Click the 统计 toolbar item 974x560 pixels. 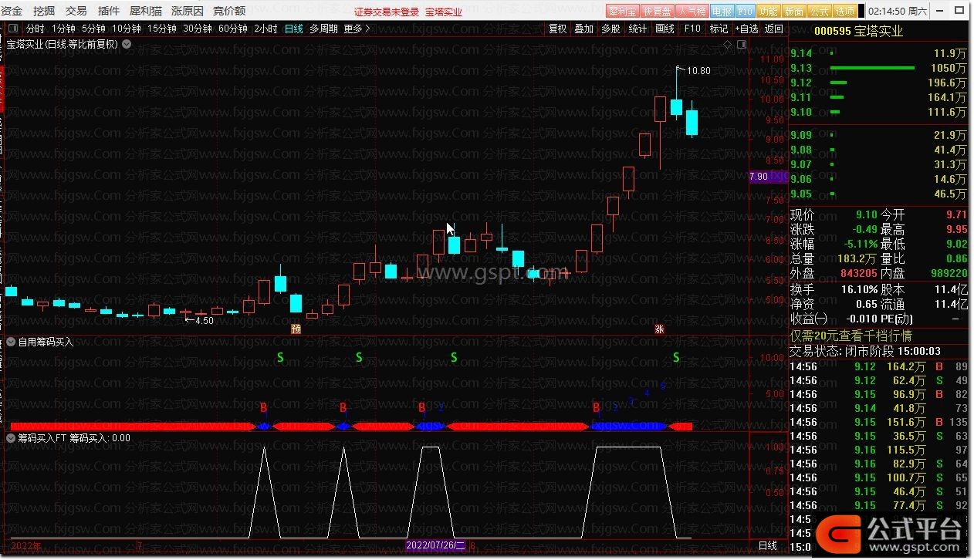(637, 29)
